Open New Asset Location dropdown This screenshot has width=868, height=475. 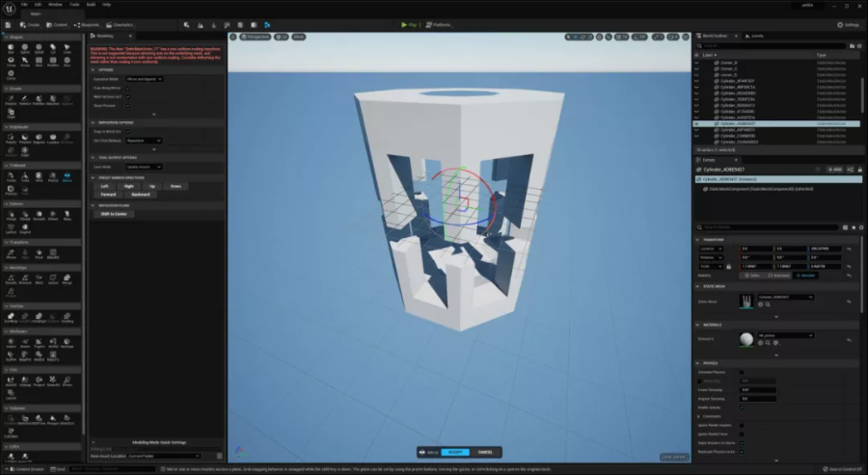point(164,456)
